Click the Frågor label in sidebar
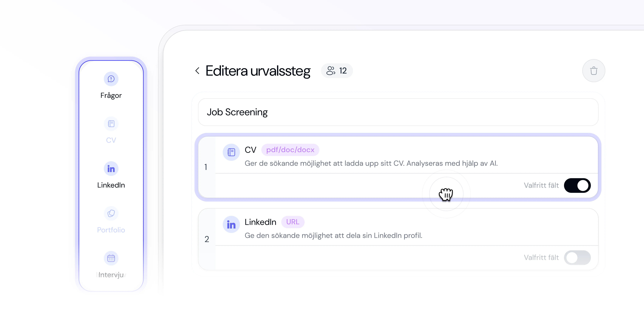Screen dimensions: 644x311 tap(111, 95)
